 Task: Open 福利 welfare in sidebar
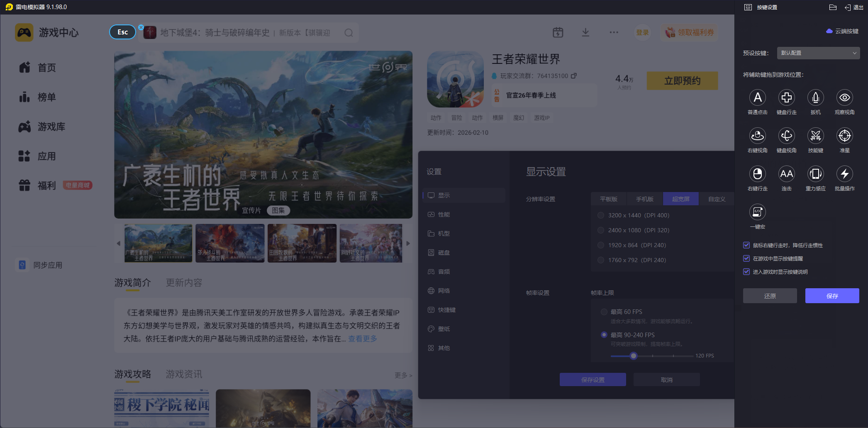(37, 185)
